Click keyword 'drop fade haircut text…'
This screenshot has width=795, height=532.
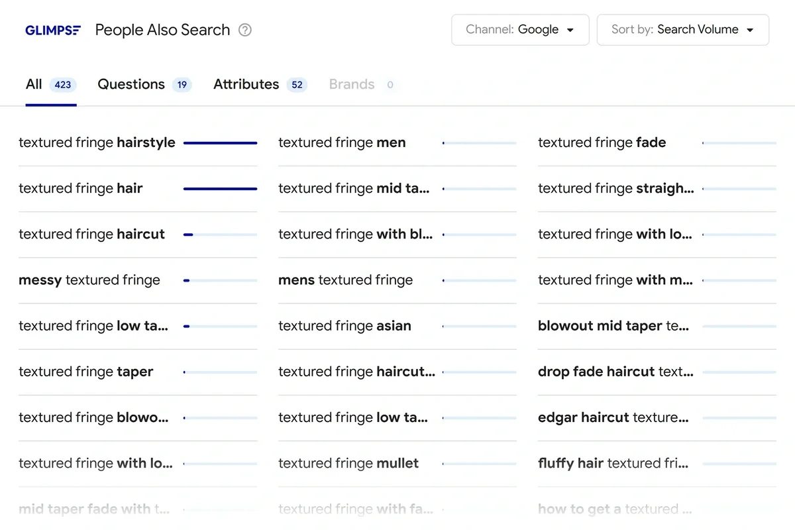pyautogui.click(x=615, y=372)
